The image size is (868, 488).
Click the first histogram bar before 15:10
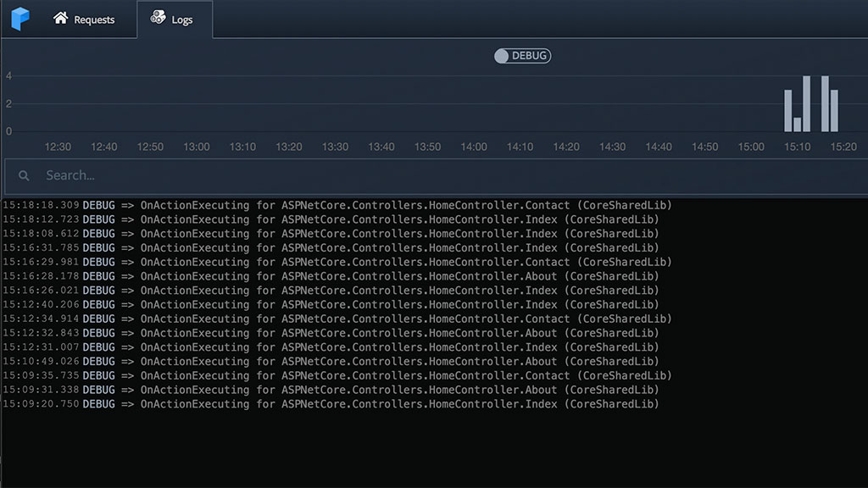click(x=788, y=111)
